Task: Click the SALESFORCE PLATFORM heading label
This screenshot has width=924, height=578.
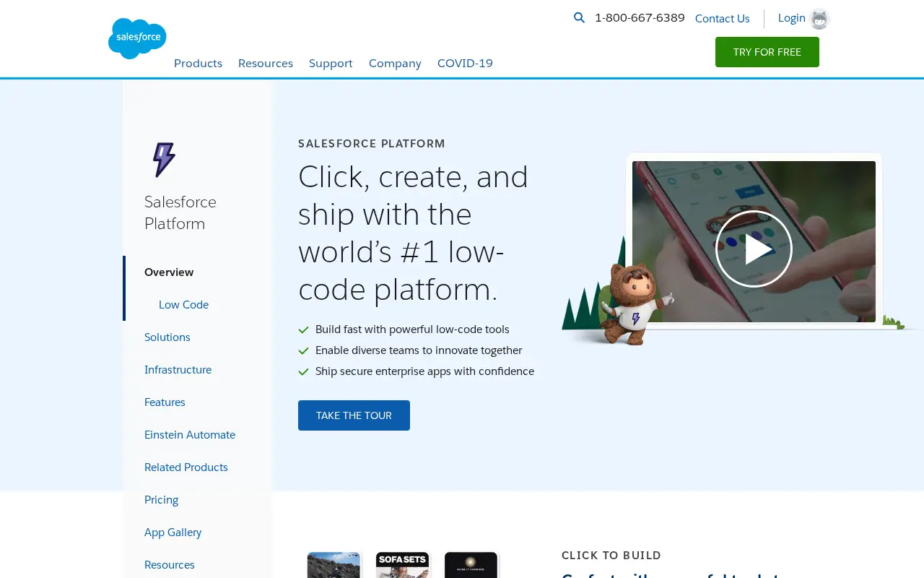Action: coord(372,144)
